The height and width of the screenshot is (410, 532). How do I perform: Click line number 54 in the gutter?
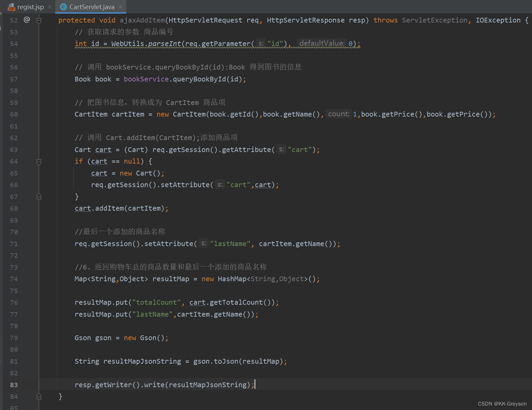(x=14, y=44)
